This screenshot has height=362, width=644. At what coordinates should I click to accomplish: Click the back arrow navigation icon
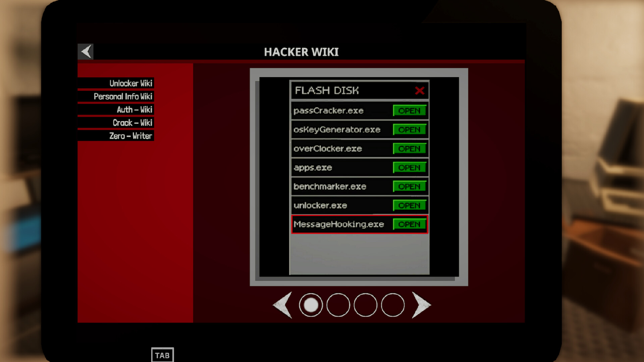pos(86,51)
